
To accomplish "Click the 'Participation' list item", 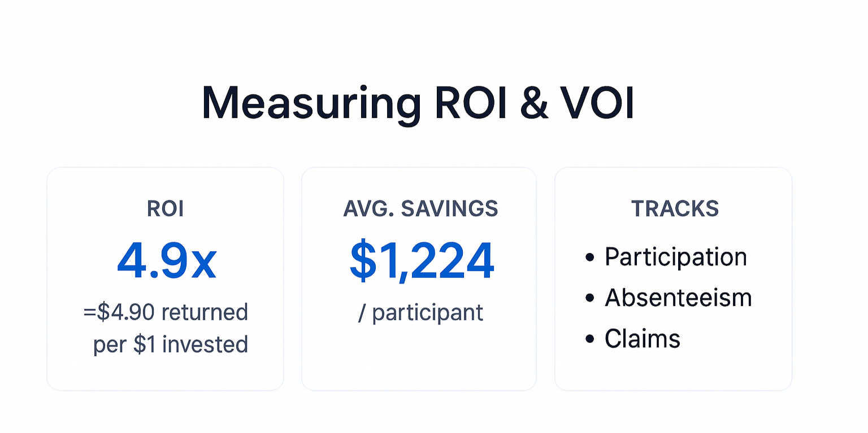I will pyautogui.click(x=675, y=257).
